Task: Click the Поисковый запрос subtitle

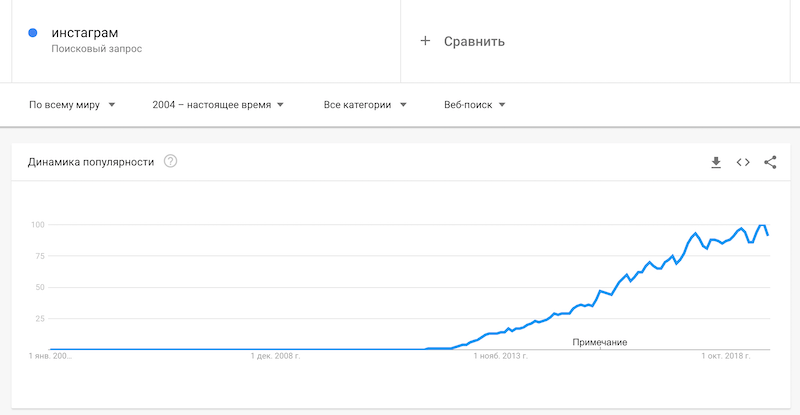Action: pos(96,49)
